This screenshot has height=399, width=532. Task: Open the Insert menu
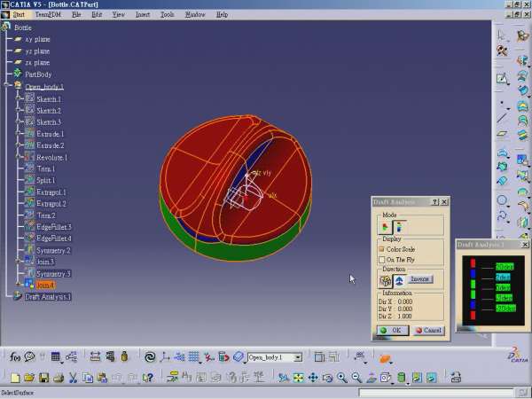click(x=143, y=14)
